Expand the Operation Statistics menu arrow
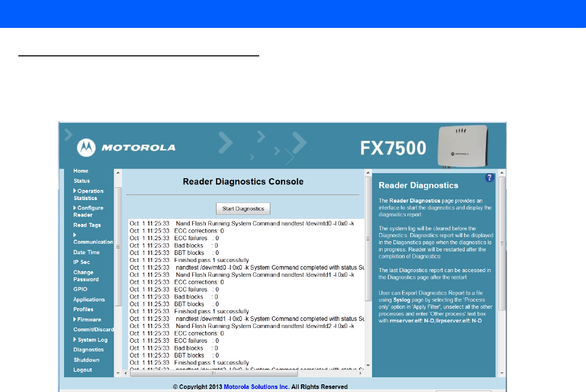Screen dimensions: 586x392 point(75,191)
